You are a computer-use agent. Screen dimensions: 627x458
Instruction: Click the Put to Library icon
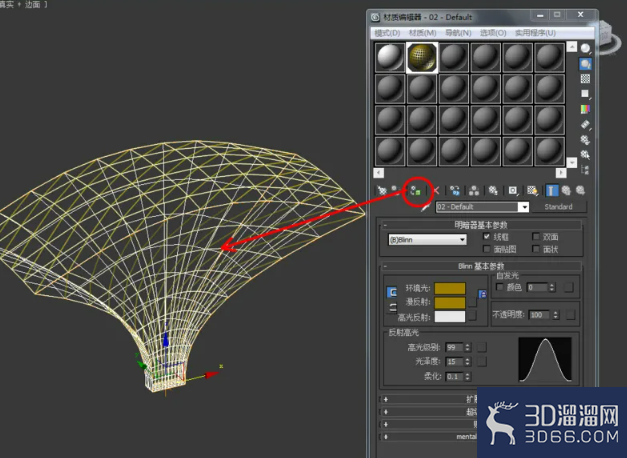(493, 191)
